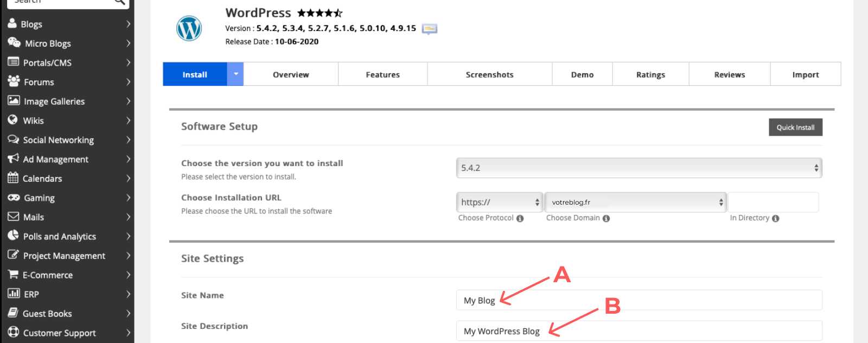Image resolution: width=868 pixels, height=343 pixels.
Task: Expand the Forums category chevron
Action: coord(128,82)
